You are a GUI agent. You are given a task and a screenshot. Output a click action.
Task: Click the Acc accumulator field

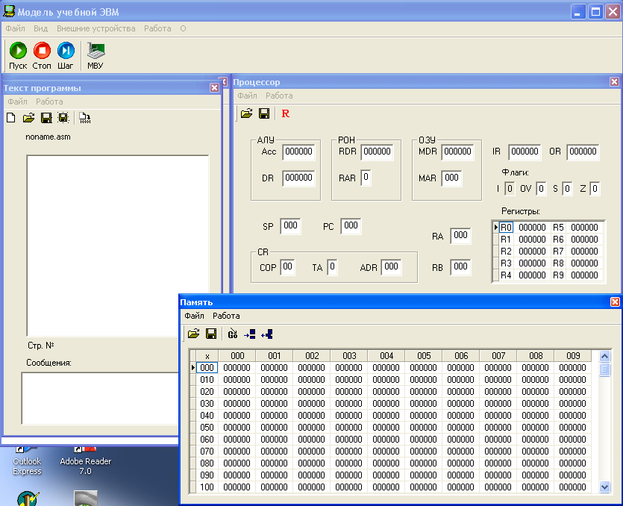point(298,152)
